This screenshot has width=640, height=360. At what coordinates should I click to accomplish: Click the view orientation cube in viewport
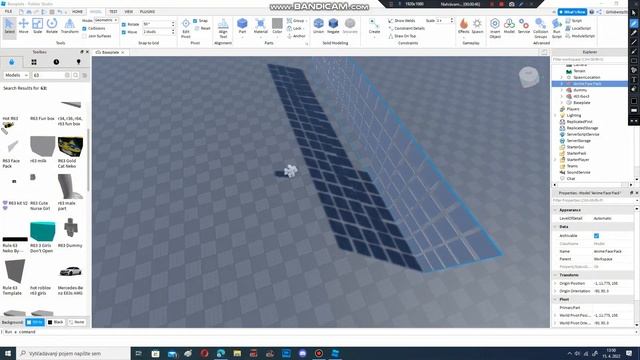(529, 77)
